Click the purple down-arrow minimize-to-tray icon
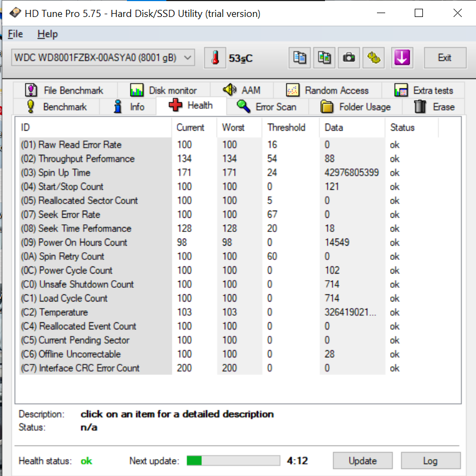Image resolution: width=476 pixels, height=476 pixels. 402,57
